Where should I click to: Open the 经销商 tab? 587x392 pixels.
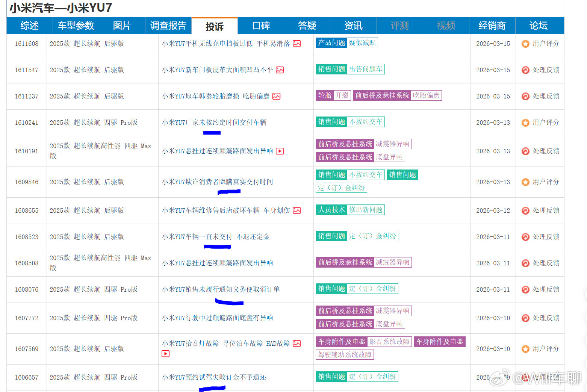tap(492, 26)
